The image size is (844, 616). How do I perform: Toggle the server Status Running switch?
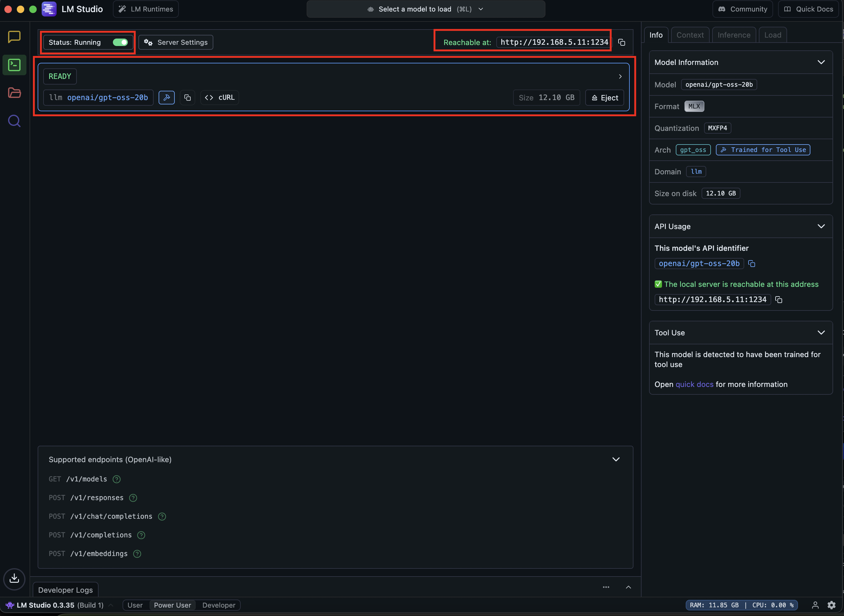point(120,43)
